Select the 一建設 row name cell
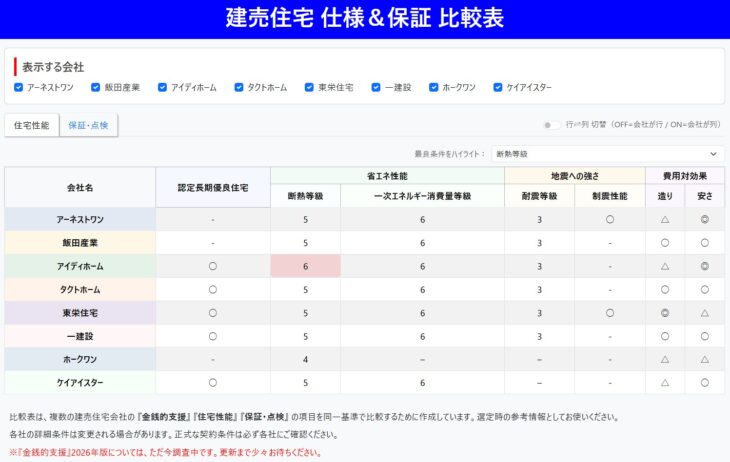Viewport: 730px width, 462px height. [x=80, y=336]
